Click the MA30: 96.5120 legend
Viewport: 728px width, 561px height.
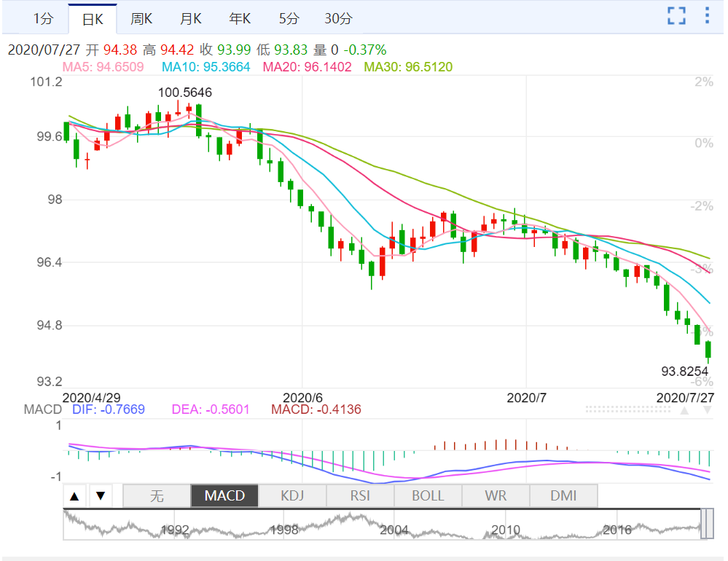pos(408,67)
